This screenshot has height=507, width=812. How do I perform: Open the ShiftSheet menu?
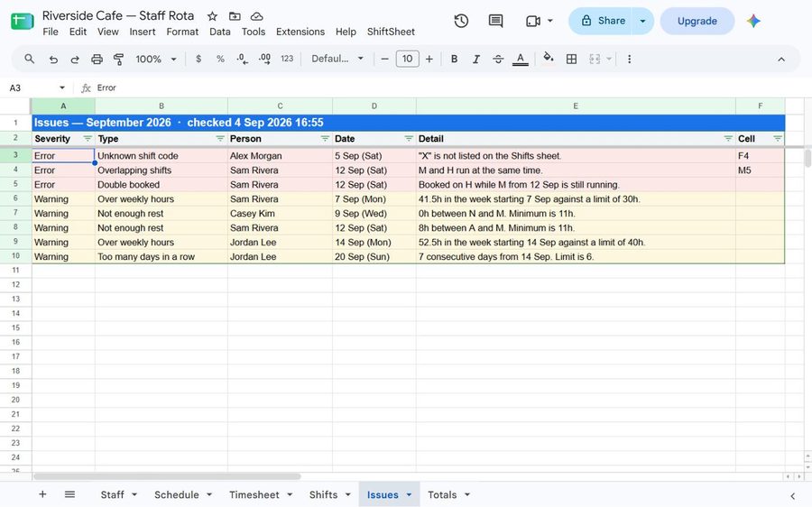pyautogui.click(x=391, y=32)
